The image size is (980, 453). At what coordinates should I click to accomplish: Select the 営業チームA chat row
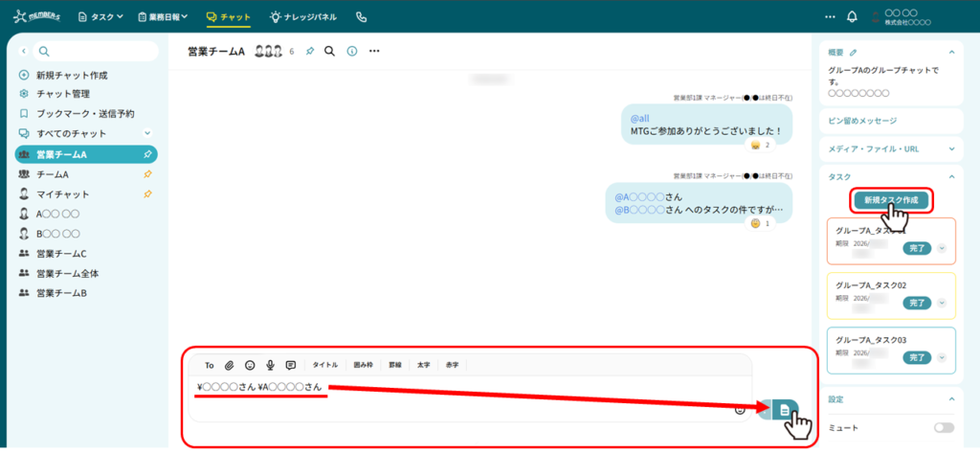(86, 154)
